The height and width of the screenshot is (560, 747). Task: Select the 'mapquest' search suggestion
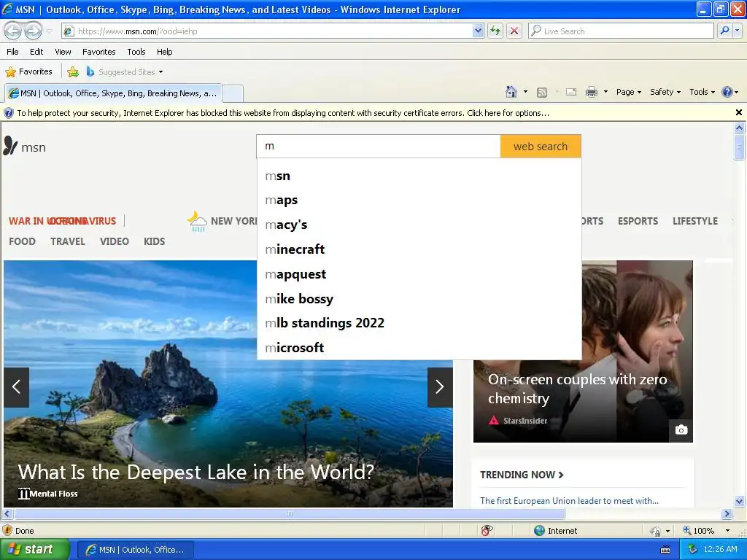(419, 274)
